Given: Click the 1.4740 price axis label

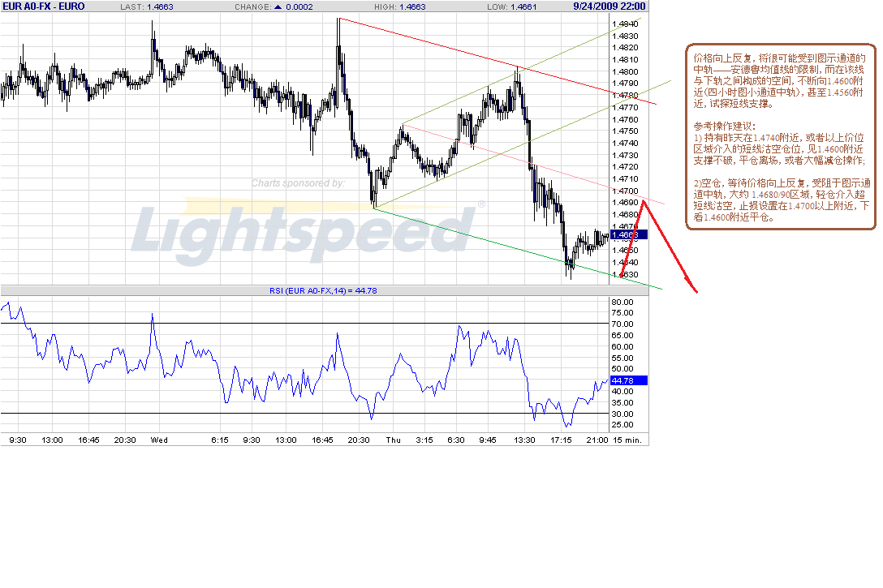Looking at the screenshot, I should [625, 144].
